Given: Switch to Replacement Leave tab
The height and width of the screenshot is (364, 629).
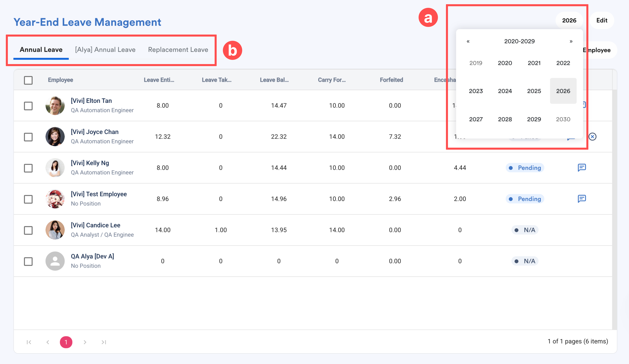Looking at the screenshot, I should coord(178,50).
